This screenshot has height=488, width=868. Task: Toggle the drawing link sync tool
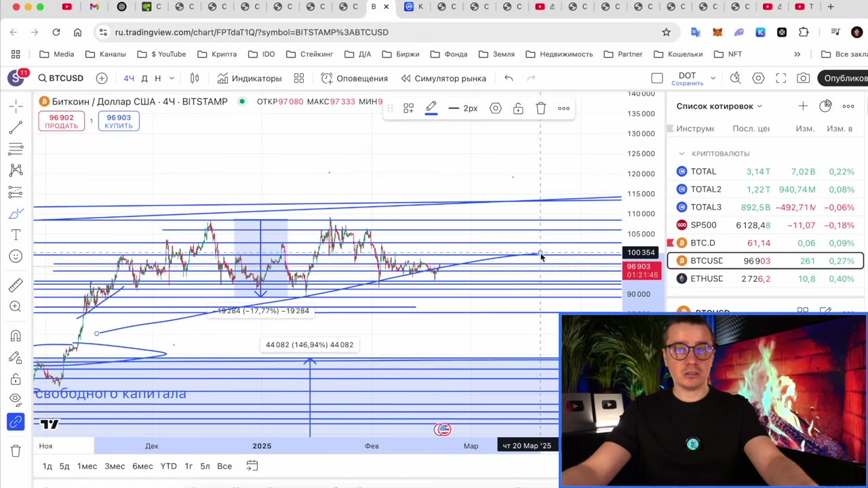16,422
